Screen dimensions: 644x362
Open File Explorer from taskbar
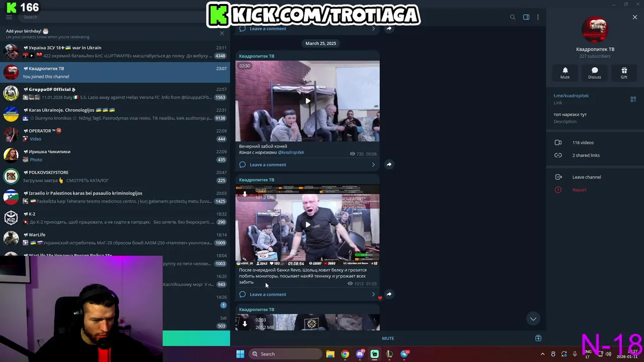coord(330,354)
